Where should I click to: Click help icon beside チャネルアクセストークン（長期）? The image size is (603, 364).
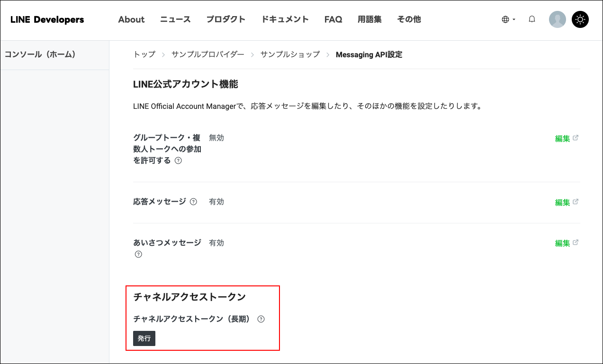(x=261, y=319)
